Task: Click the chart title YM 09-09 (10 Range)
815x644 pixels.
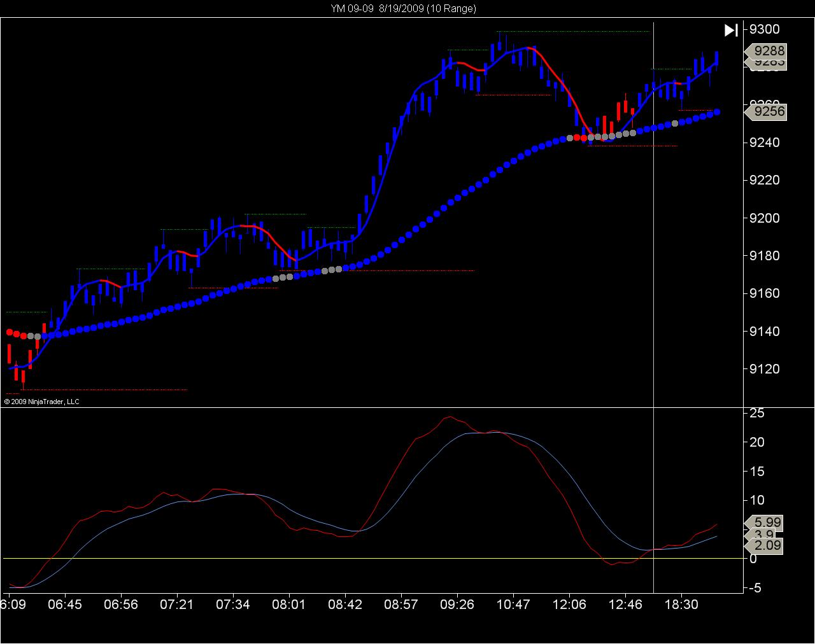Action: pos(403,8)
